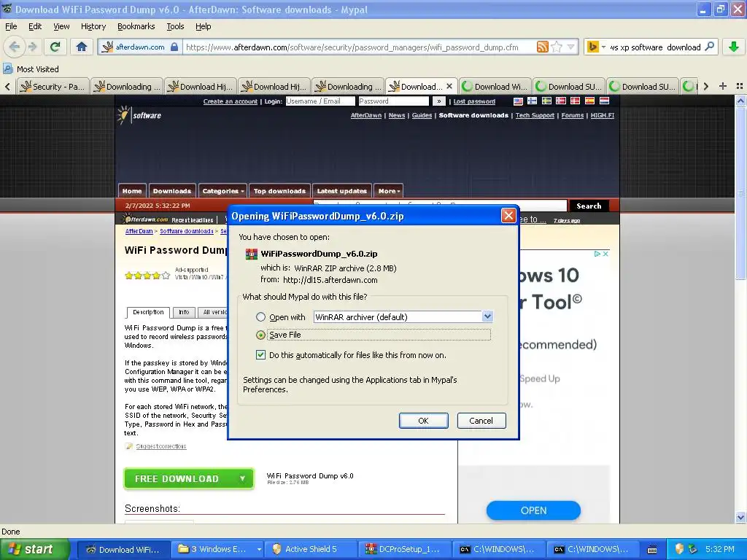Screen dimensions: 747x560
Task: Select the Spanish flag language icon
Action: (x=589, y=101)
